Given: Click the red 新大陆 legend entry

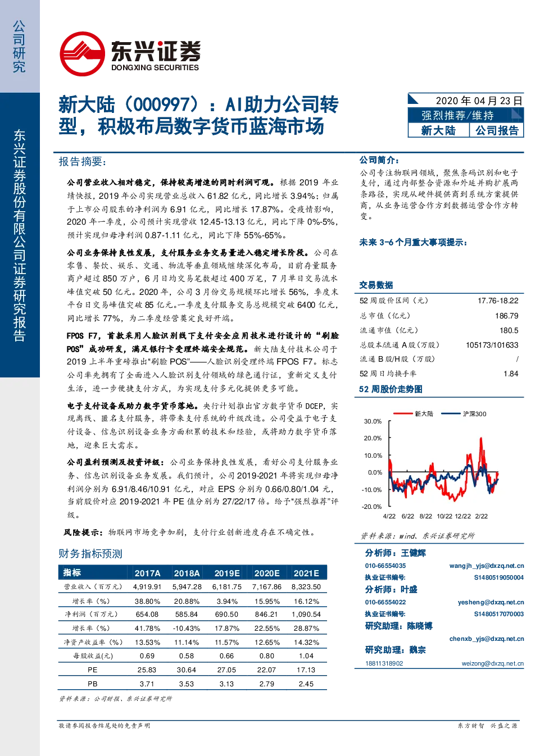Looking at the screenshot, I should tap(414, 414).
